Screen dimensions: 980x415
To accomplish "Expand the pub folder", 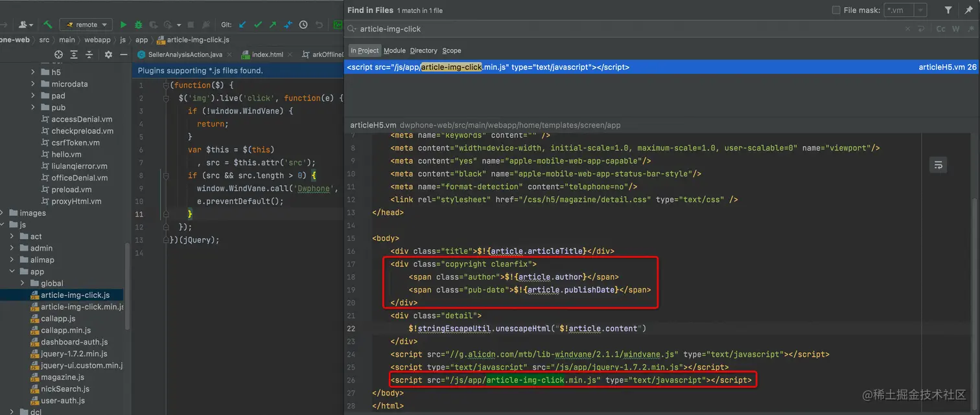I will point(33,107).
